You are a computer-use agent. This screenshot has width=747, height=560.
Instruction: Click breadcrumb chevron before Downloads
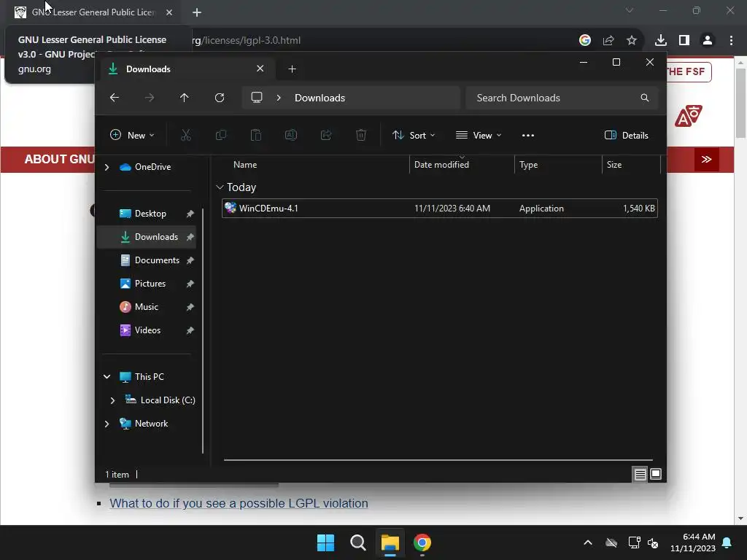coord(279,98)
